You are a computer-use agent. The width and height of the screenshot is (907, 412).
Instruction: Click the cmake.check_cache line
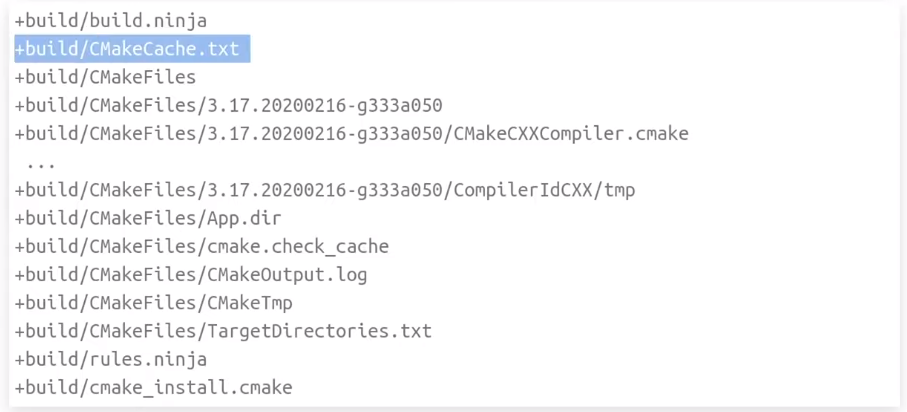[201, 247]
